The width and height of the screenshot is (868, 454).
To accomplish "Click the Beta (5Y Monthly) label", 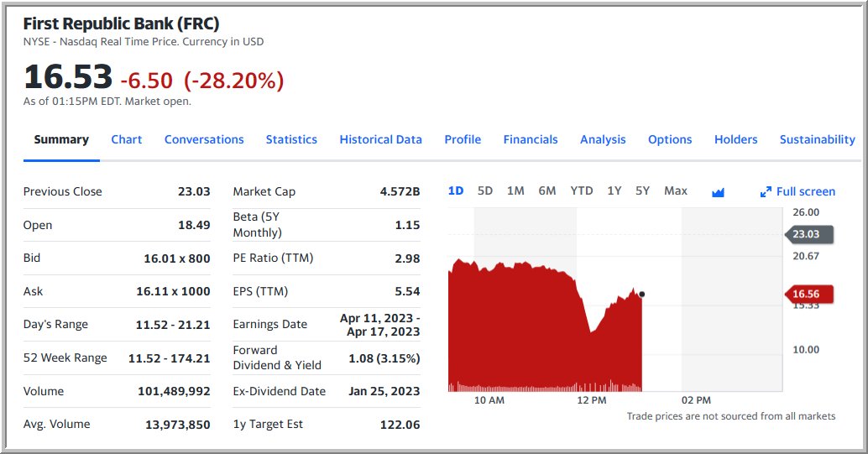I will [258, 225].
